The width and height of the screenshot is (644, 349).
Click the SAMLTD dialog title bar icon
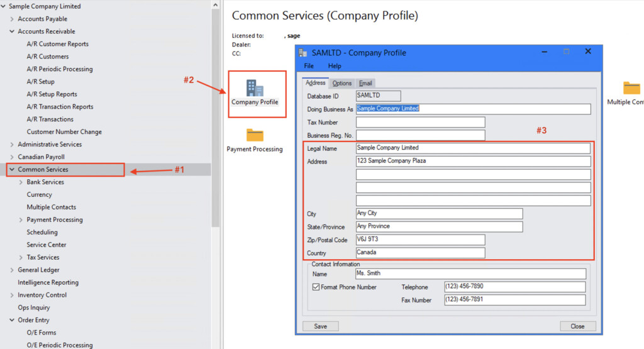point(303,53)
